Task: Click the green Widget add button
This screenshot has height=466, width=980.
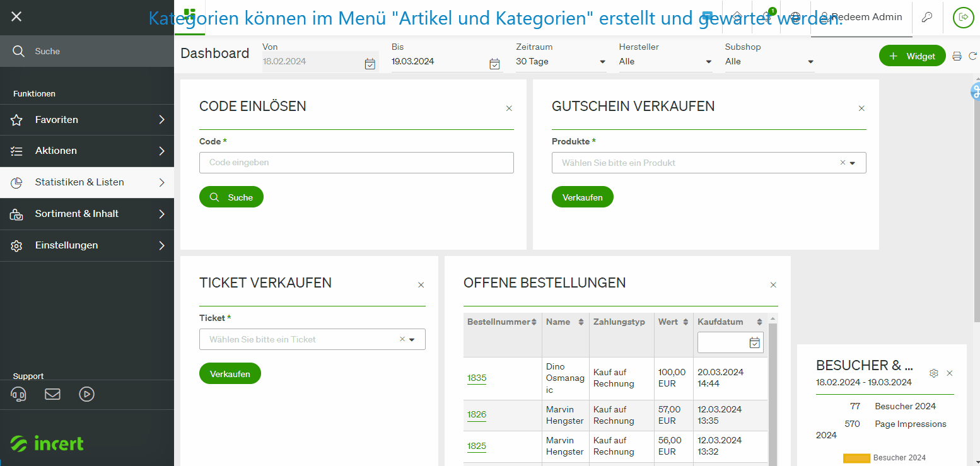Action: pyautogui.click(x=911, y=56)
